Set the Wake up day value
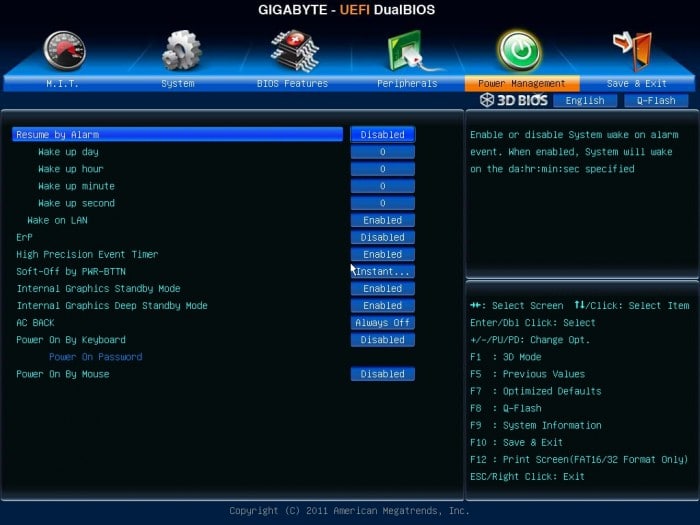The height and width of the screenshot is (525, 700). (x=383, y=152)
